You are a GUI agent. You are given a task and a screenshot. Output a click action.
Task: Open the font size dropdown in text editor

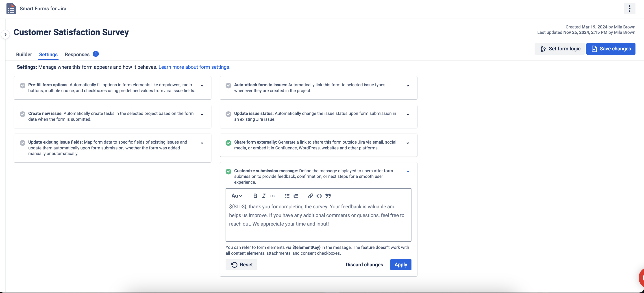[237, 196]
